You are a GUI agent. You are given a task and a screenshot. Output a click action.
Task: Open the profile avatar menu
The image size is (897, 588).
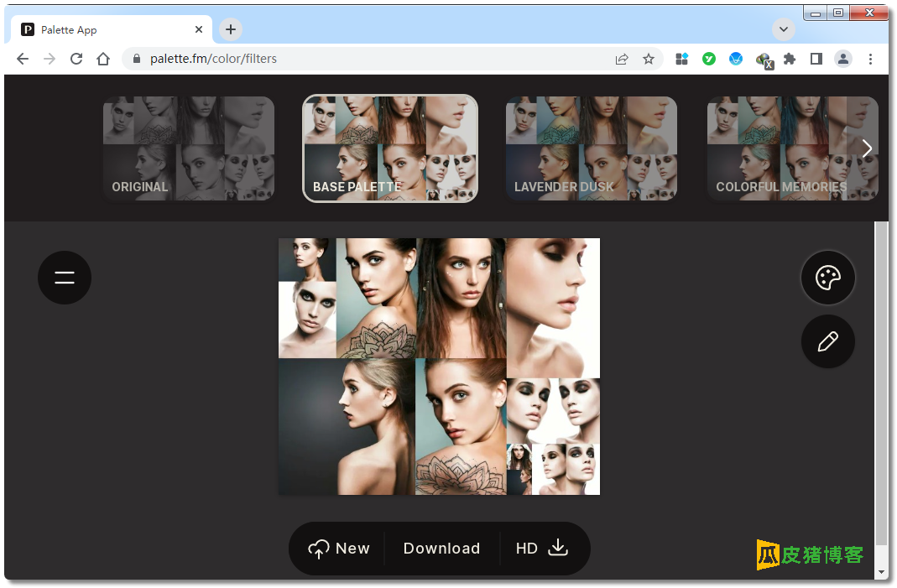[x=843, y=59]
